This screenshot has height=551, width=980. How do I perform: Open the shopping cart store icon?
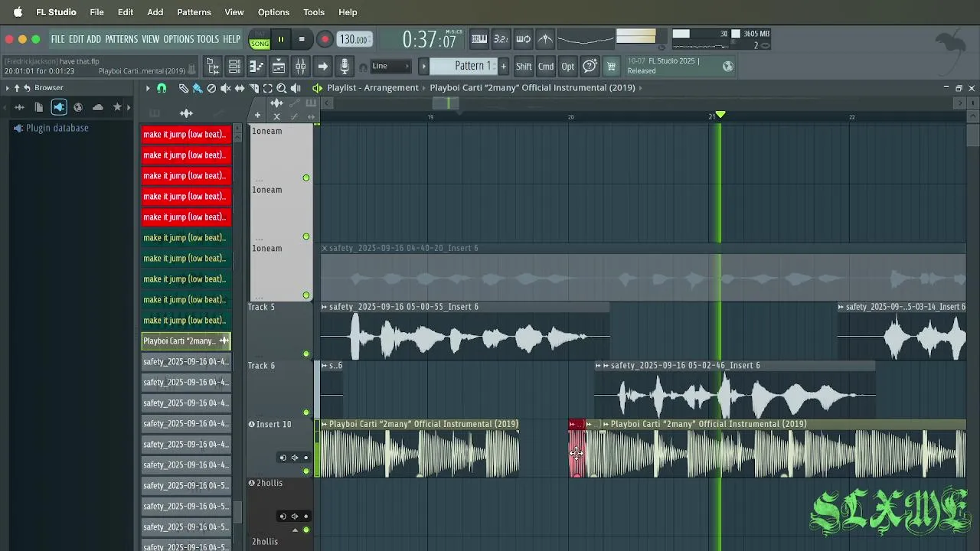tap(611, 67)
